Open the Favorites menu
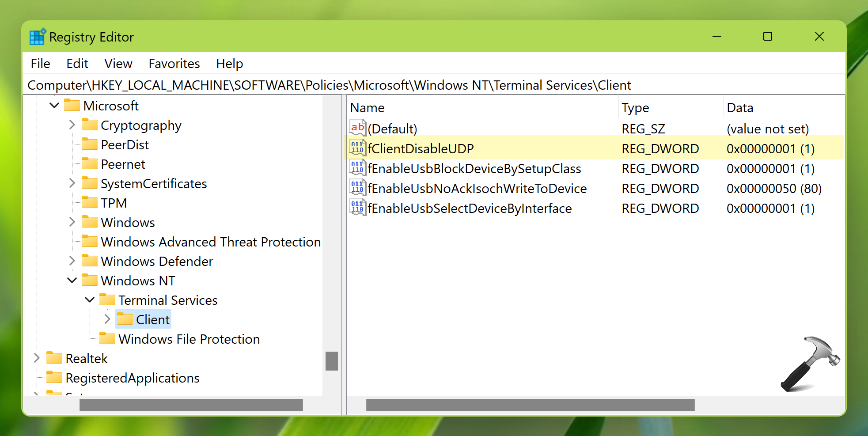This screenshot has width=868, height=436. (174, 64)
